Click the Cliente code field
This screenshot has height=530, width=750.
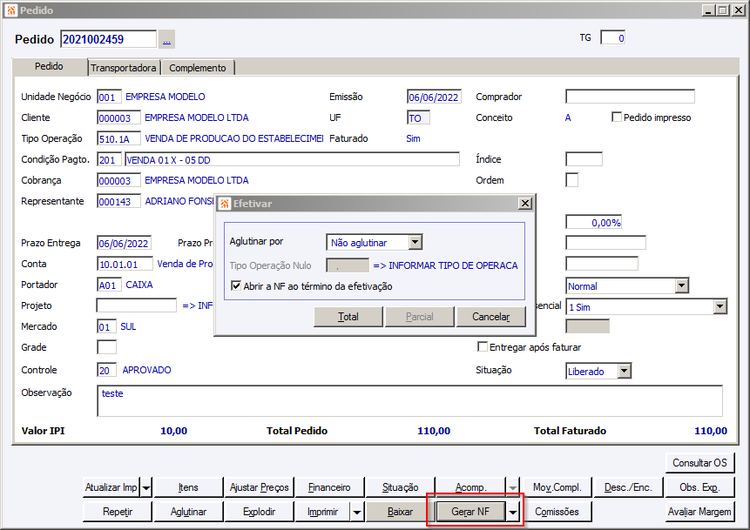tap(119, 118)
